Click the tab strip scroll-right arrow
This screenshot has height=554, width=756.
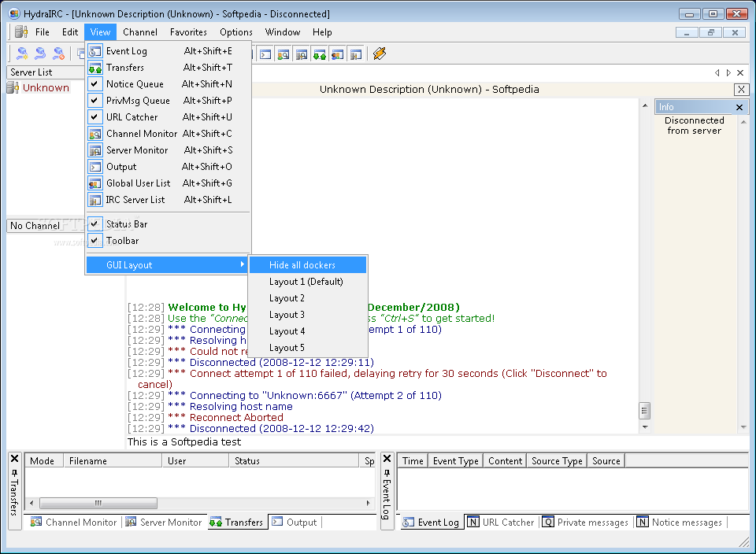pos(728,72)
